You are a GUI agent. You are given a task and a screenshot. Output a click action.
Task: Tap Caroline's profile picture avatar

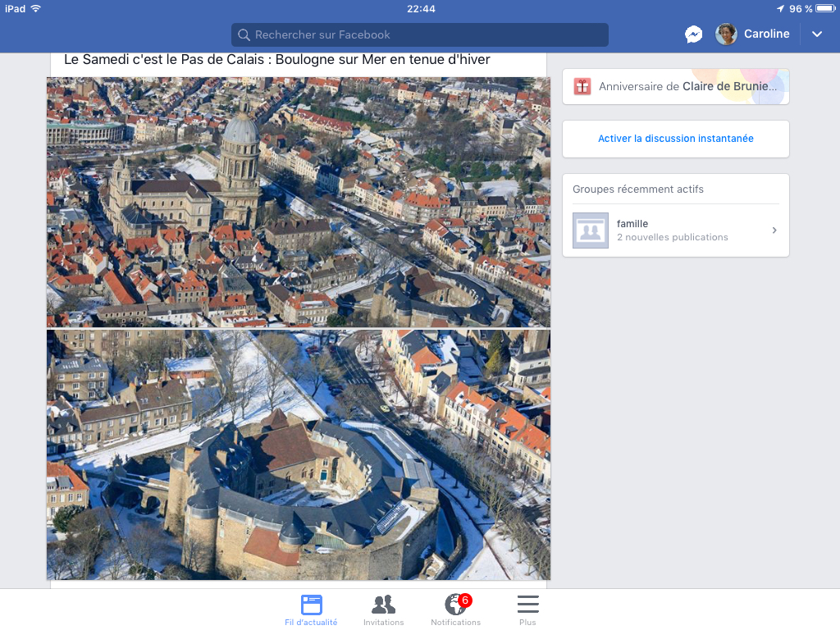click(726, 34)
